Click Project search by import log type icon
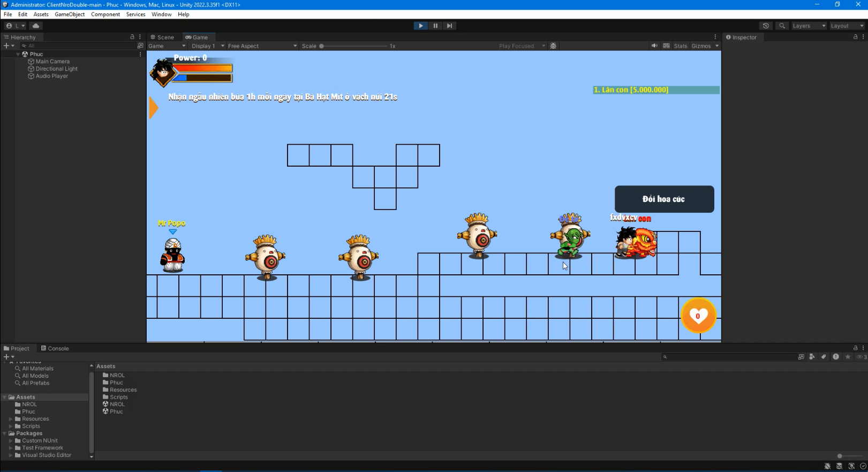 coord(836,357)
